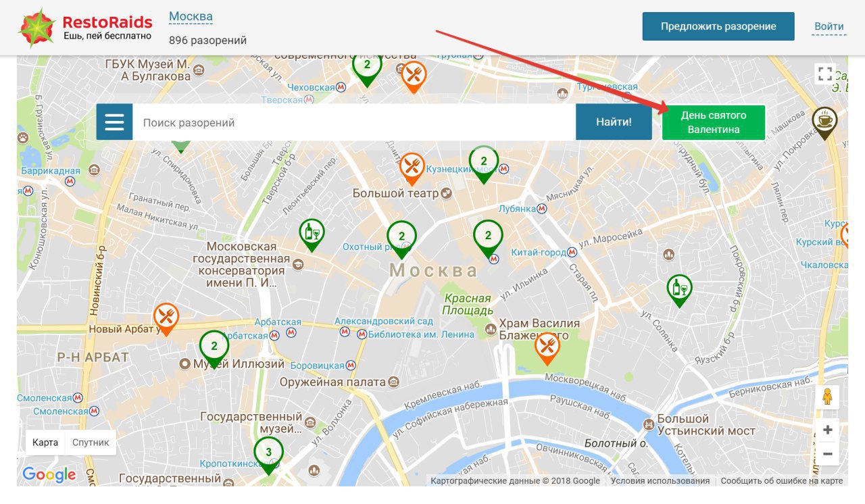Click the Google logo on map
The width and height of the screenshot is (865, 504).
pos(49,474)
